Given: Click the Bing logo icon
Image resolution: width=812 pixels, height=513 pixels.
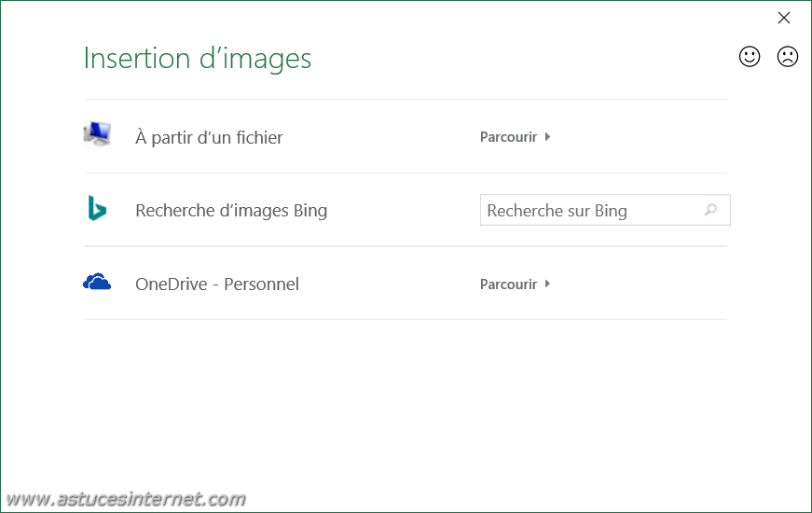Looking at the screenshot, I should (x=97, y=208).
